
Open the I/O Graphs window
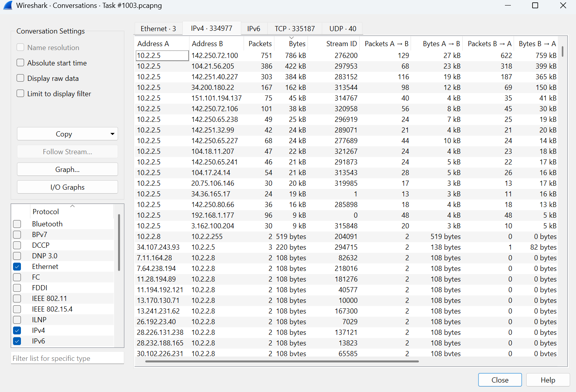[x=67, y=187]
